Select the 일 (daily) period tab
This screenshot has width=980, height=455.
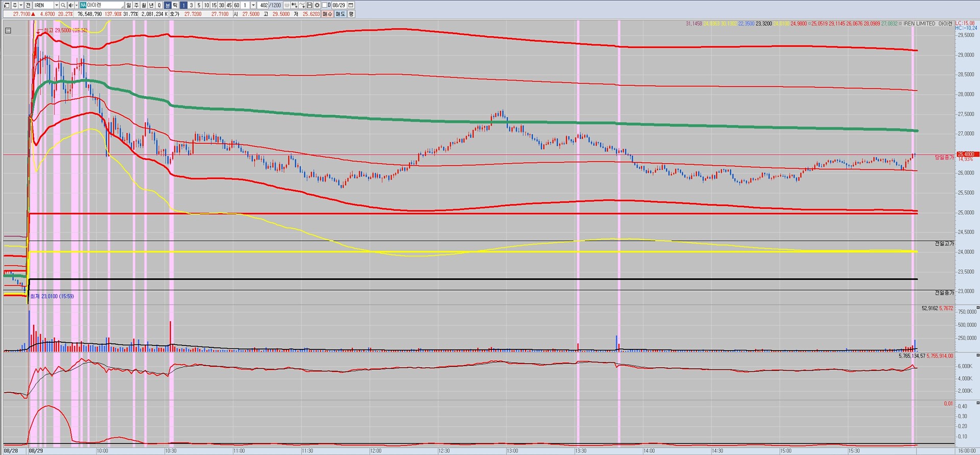(x=129, y=5)
